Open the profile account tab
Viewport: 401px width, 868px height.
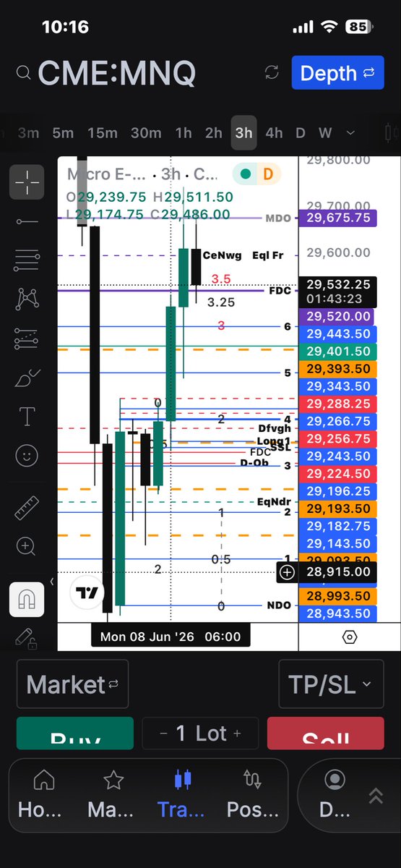[x=333, y=793]
